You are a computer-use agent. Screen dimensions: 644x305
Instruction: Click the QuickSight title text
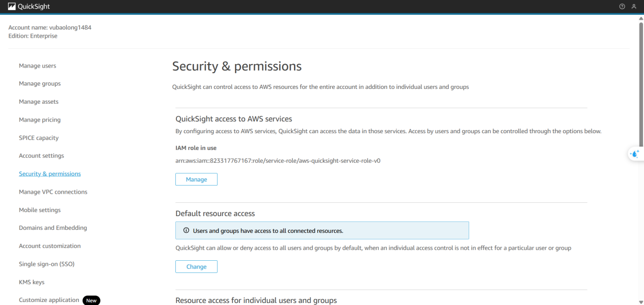(x=34, y=7)
